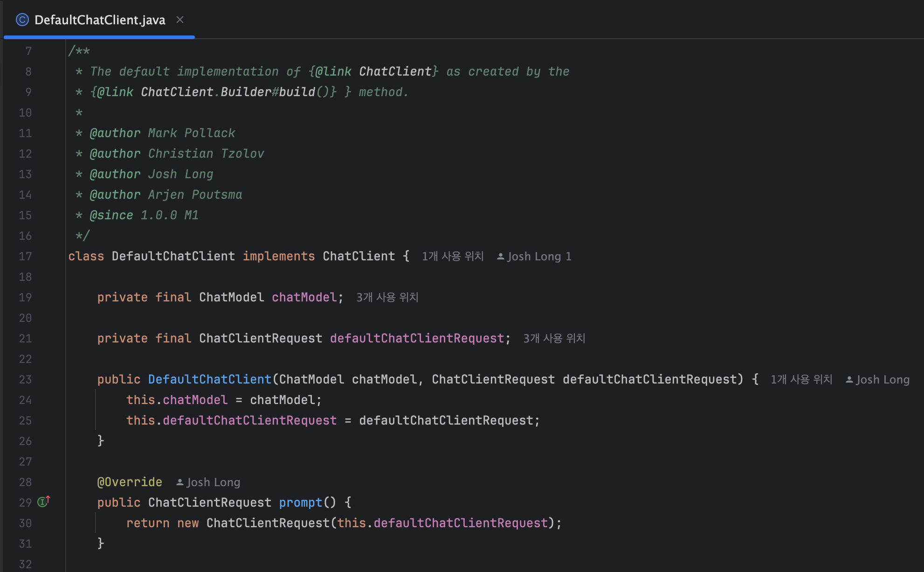
Task: Close the DefaultChatClient.java tab
Action: point(180,20)
